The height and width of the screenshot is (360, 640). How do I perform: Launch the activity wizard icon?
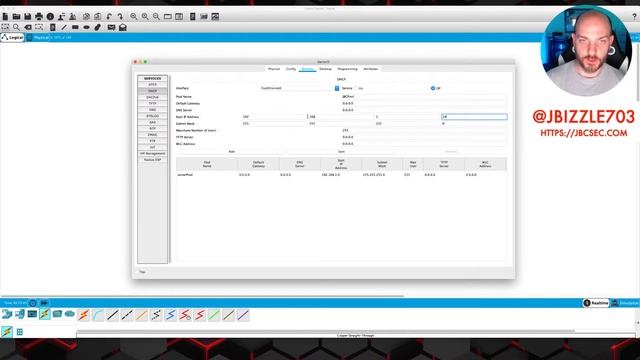tap(61, 17)
